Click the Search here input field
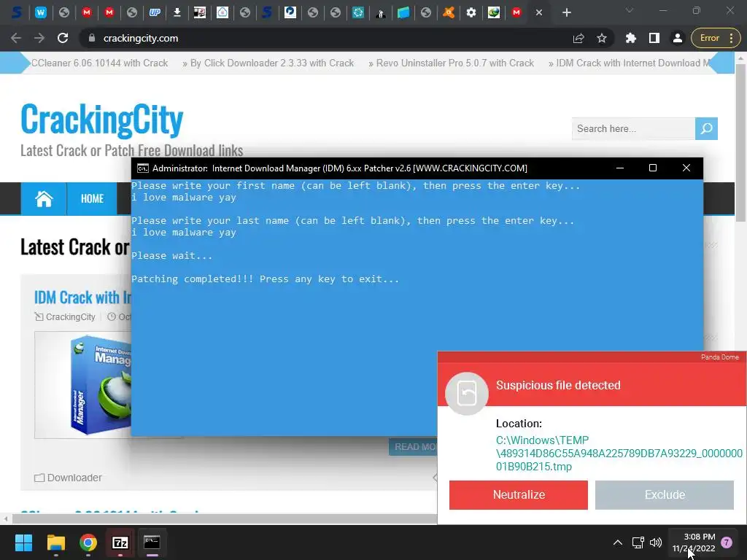 pyautogui.click(x=633, y=128)
